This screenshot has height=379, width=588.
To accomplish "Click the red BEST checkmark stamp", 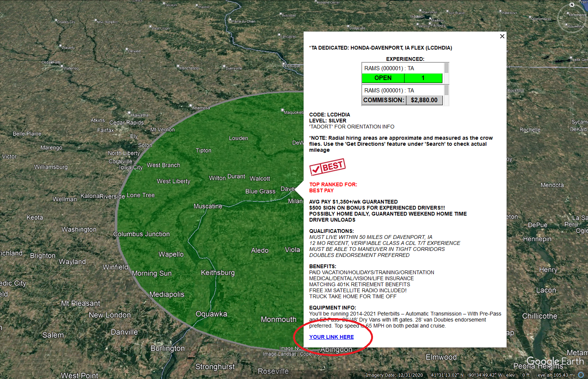I will pos(327,167).
